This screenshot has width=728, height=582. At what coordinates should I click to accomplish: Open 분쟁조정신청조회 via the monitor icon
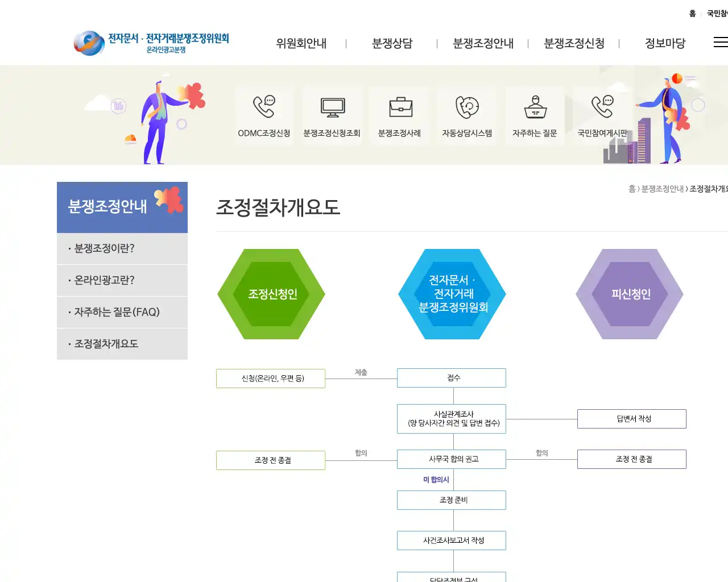332,108
